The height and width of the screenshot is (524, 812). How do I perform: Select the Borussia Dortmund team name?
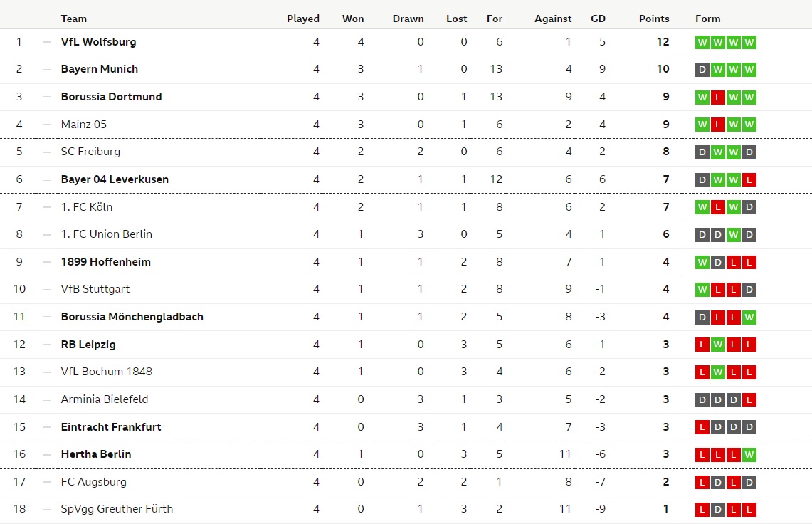tap(111, 96)
